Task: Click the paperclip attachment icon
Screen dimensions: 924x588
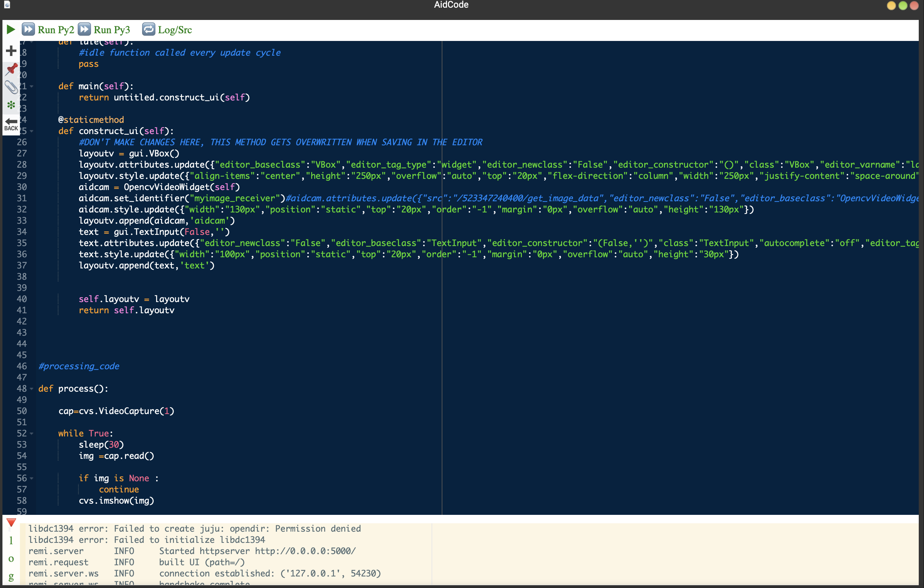Action: pyautogui.click(x=11, y=87)
